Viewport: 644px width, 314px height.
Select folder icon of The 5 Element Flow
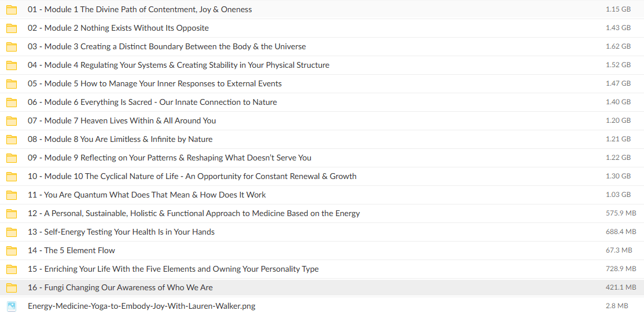(12, 251)
